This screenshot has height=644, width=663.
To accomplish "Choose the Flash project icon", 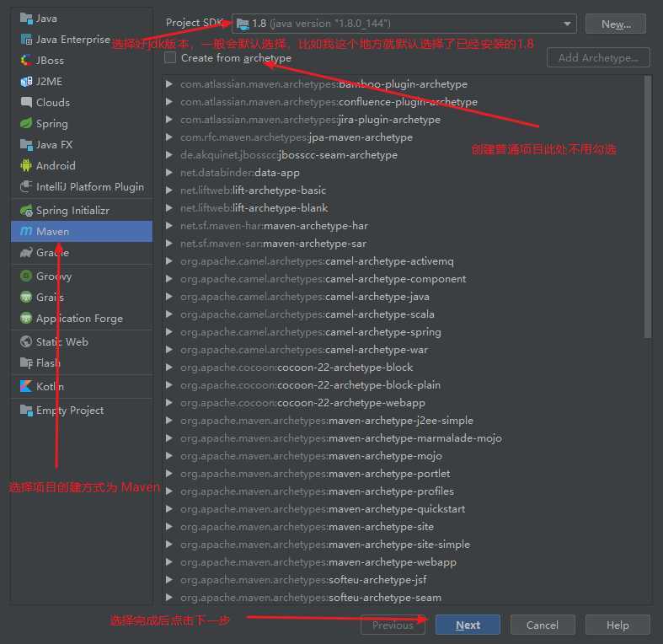I will [x=26, y=363].
